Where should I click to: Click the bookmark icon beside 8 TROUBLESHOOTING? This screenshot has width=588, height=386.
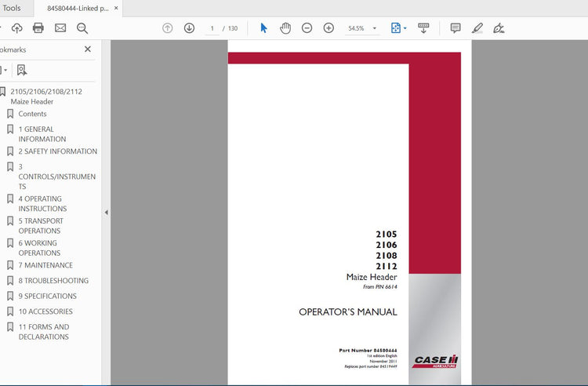(x=10, y=281)
